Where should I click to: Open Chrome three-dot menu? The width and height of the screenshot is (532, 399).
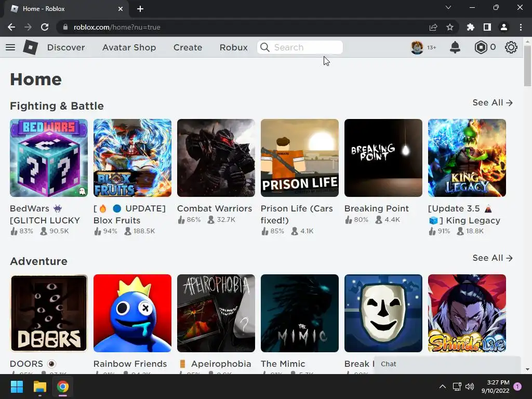(521, 27)
